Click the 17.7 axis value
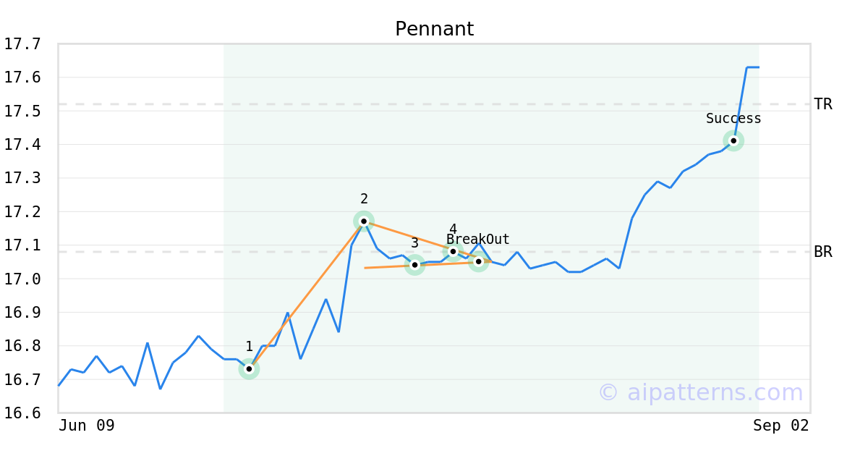Screen dimensions: 868x456 click(22, 44)
